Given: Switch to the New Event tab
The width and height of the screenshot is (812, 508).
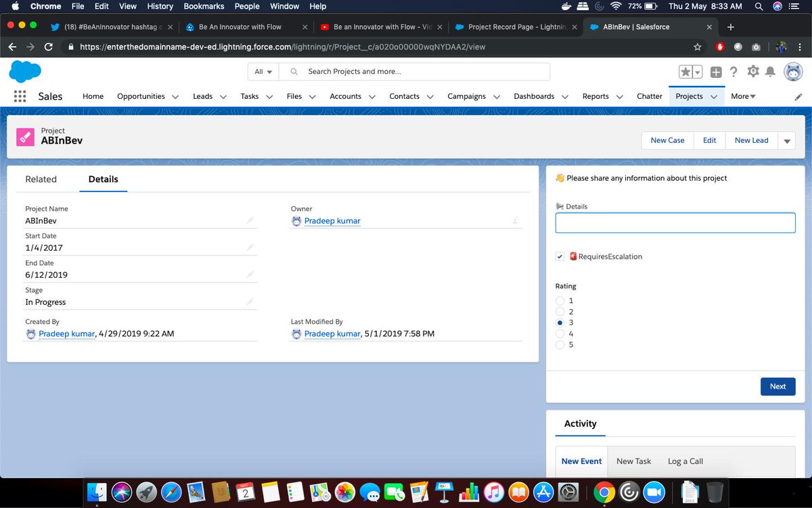Looking at the screenshot, I should coord(581,461).
